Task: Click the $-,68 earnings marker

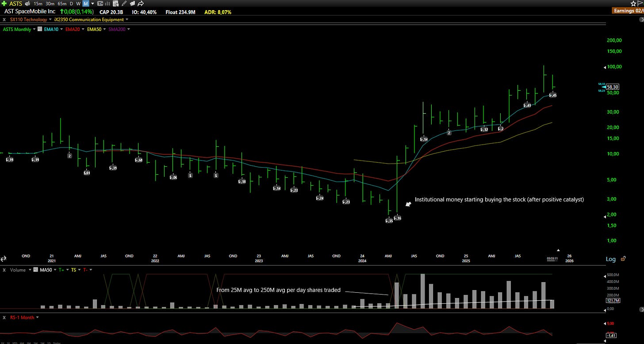Action: pos(138,160)
